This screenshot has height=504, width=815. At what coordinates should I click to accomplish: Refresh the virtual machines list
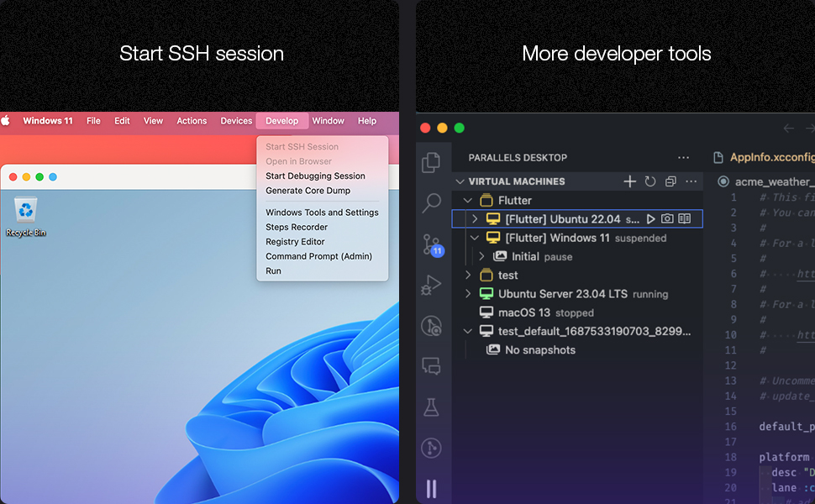pos(650,181)
